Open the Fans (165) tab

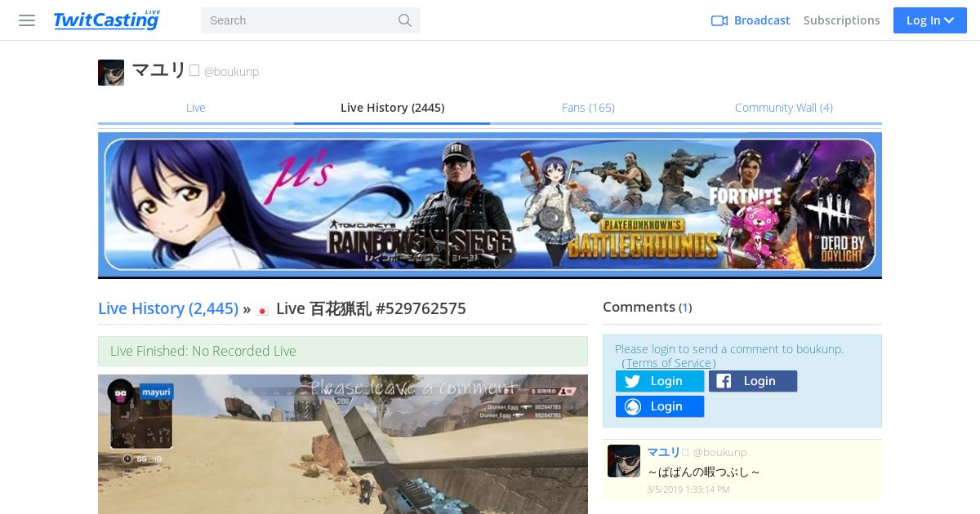point(588,108)
